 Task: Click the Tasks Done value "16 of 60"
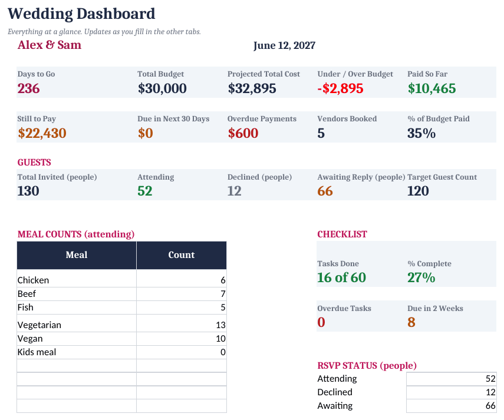[342, 278]
